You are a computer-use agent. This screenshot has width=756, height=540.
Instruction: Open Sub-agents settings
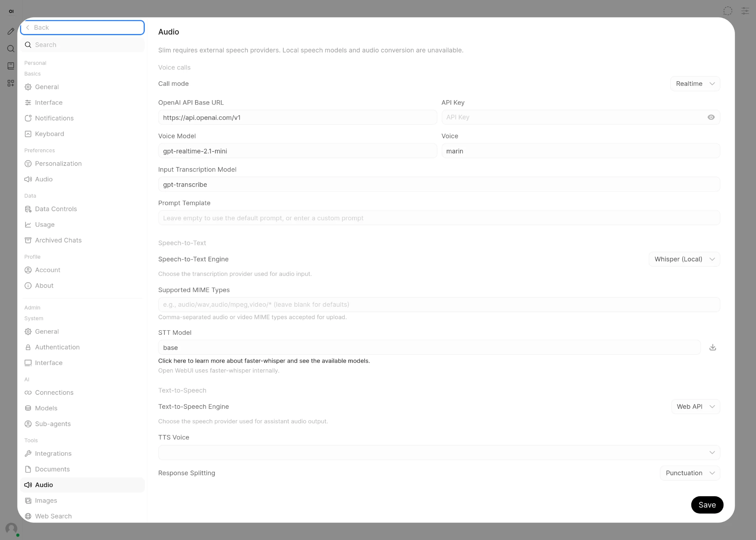coord(82,424)
